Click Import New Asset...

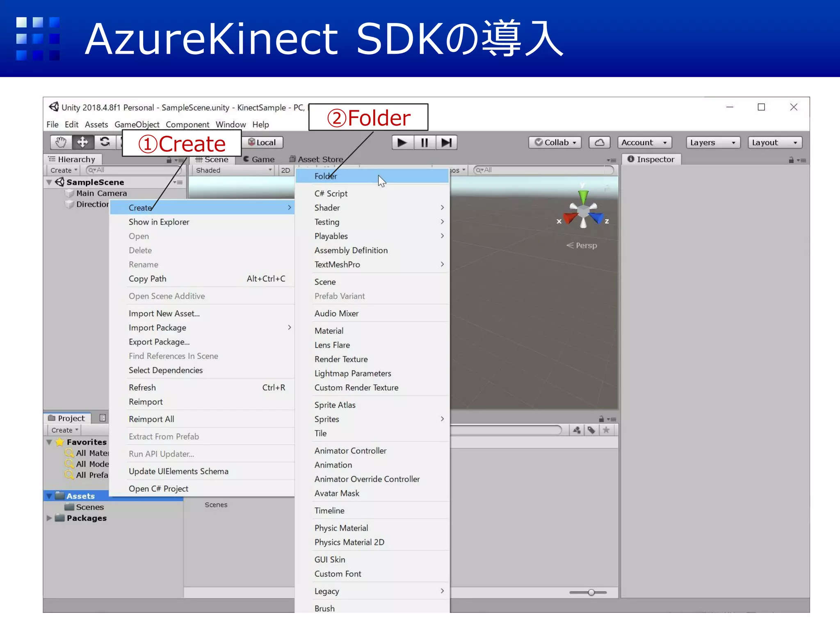202,314
